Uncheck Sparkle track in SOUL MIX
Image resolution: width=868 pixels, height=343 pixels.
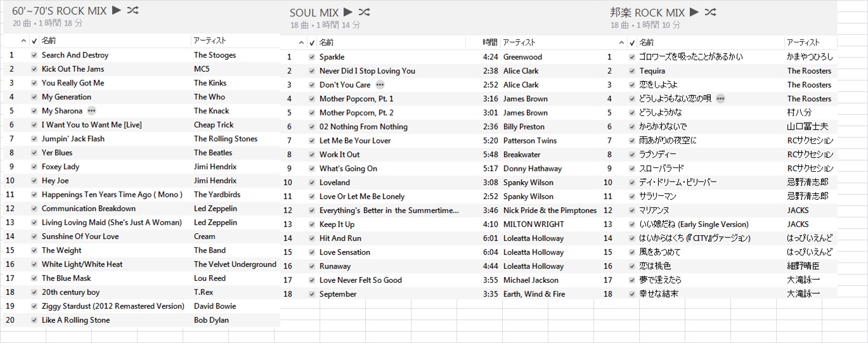pos(311,57)
